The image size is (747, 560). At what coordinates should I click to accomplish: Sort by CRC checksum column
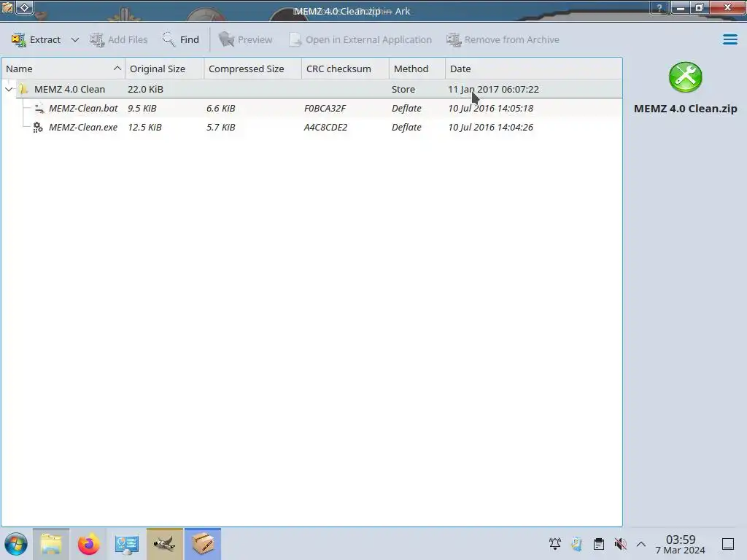coord(345,69)
